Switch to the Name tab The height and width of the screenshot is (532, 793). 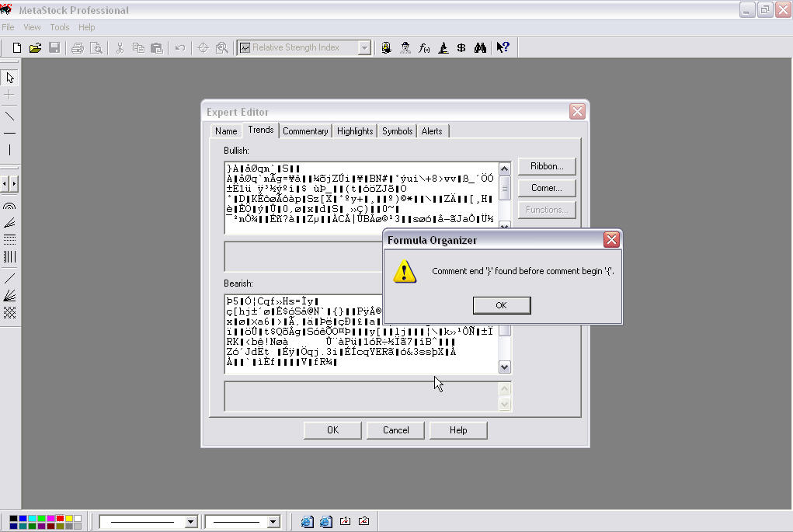click(226, 131)
